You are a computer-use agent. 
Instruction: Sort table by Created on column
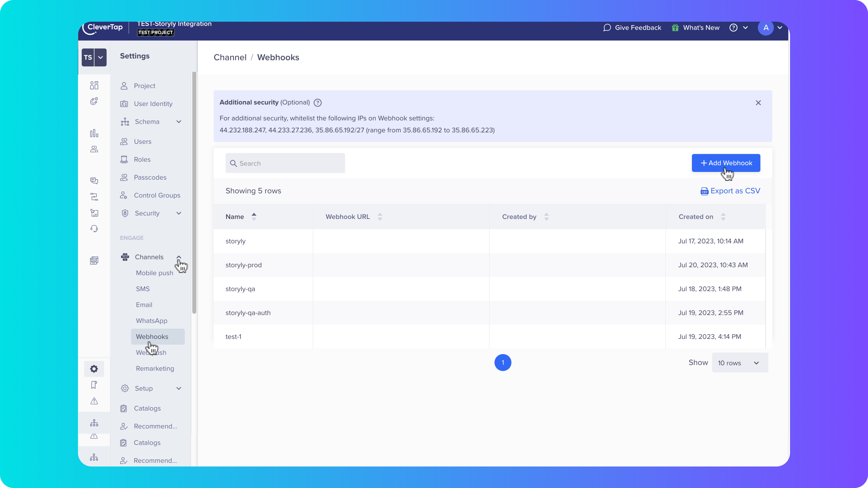coord(723,217)
